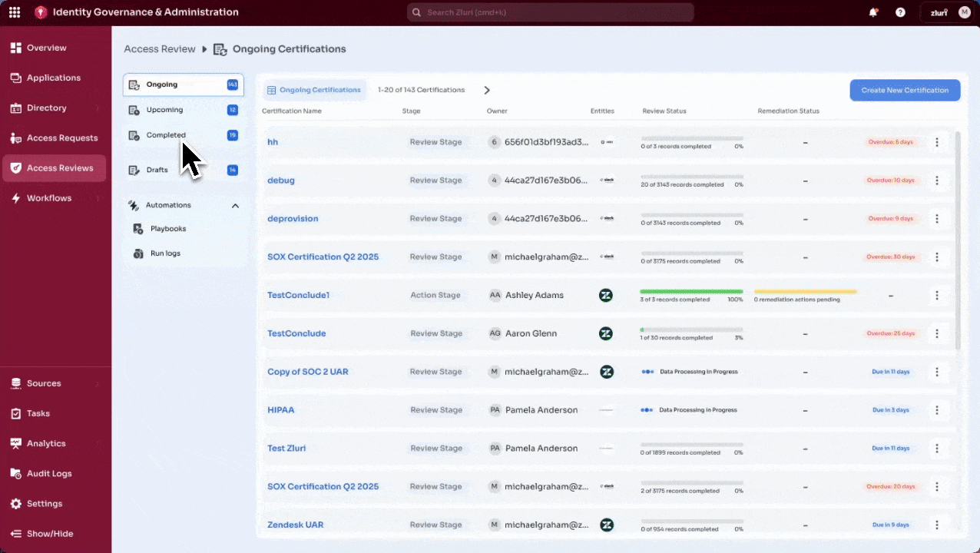Click TestConclude1 green review progress bar
Screen dimensions: 980x553
click(691, 292)
